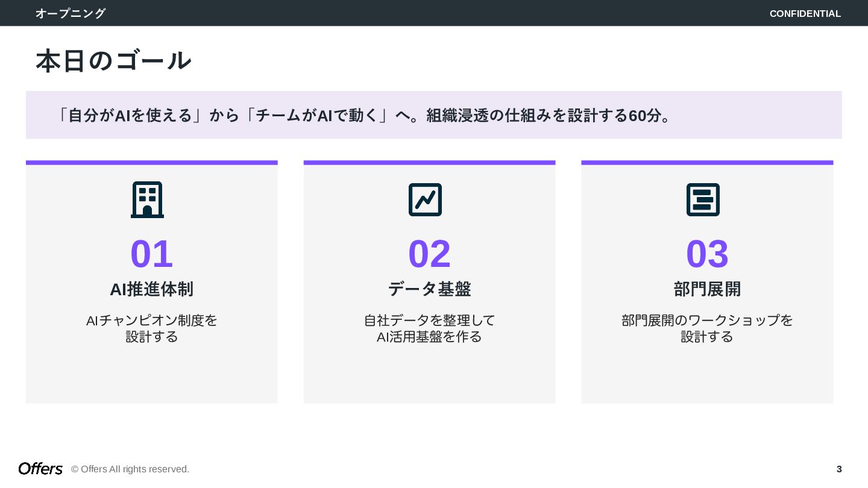Click the データ基盤 heading

(x=429, y=289)
